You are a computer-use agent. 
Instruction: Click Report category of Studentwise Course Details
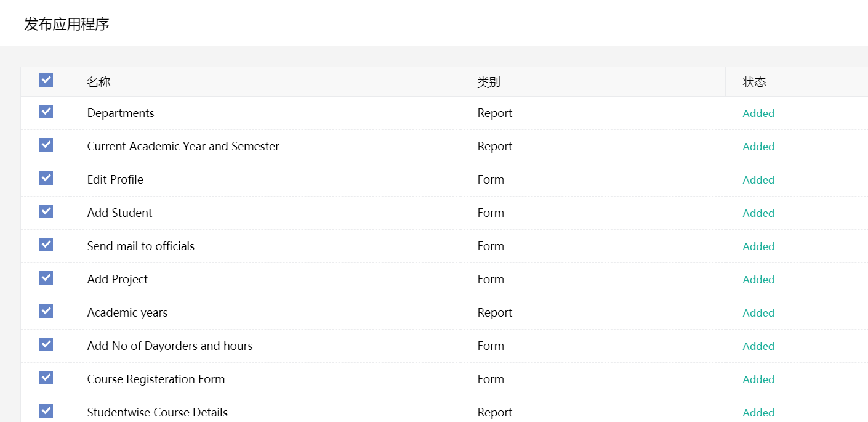(x=495, y=412)
